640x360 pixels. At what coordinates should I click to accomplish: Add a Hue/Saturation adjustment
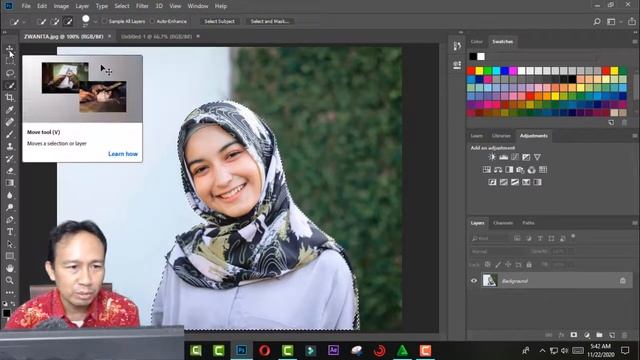(x=487, y=170)
